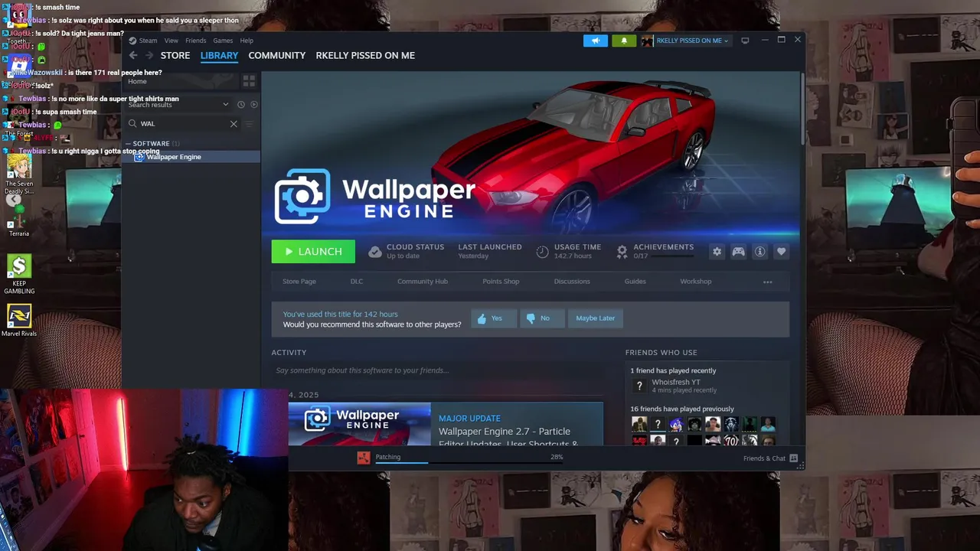Collapse the SOFTWARE category

click(129, 144)
